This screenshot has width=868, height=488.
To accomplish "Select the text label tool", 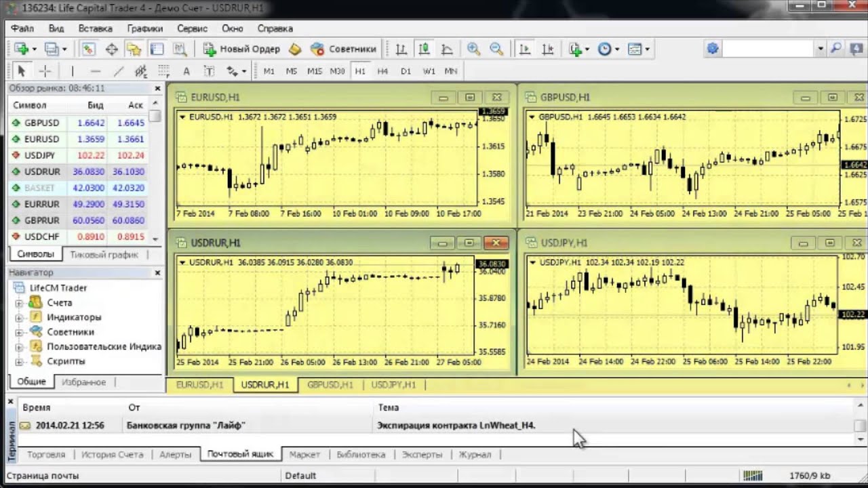I will point(209,70).
